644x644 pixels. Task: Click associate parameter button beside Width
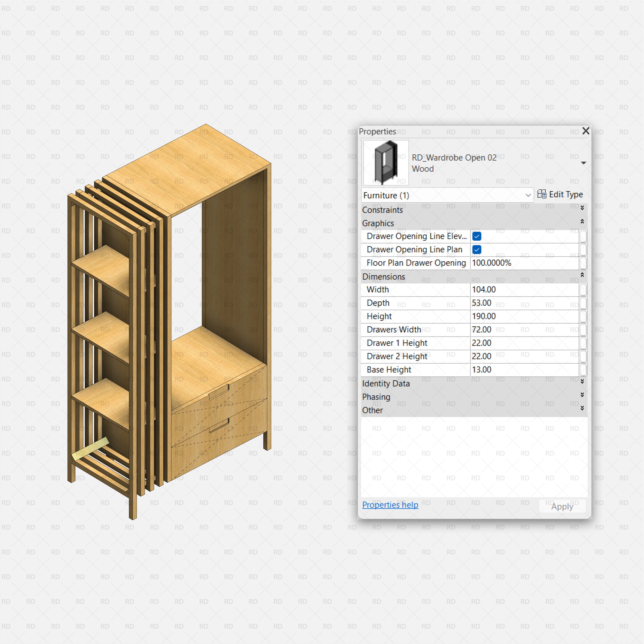pyautogui.click(x=583, y=290)
